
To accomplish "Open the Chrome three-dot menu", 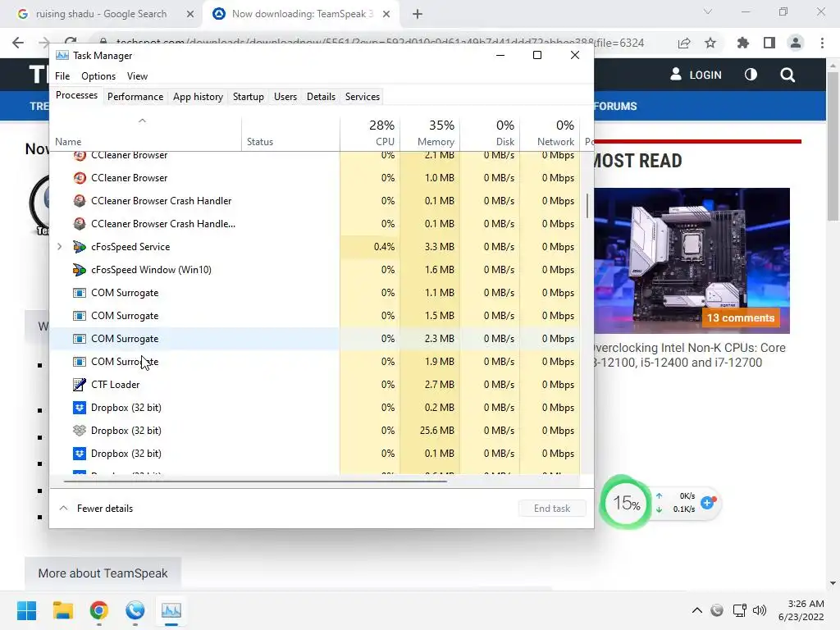I will click(822, 43).
